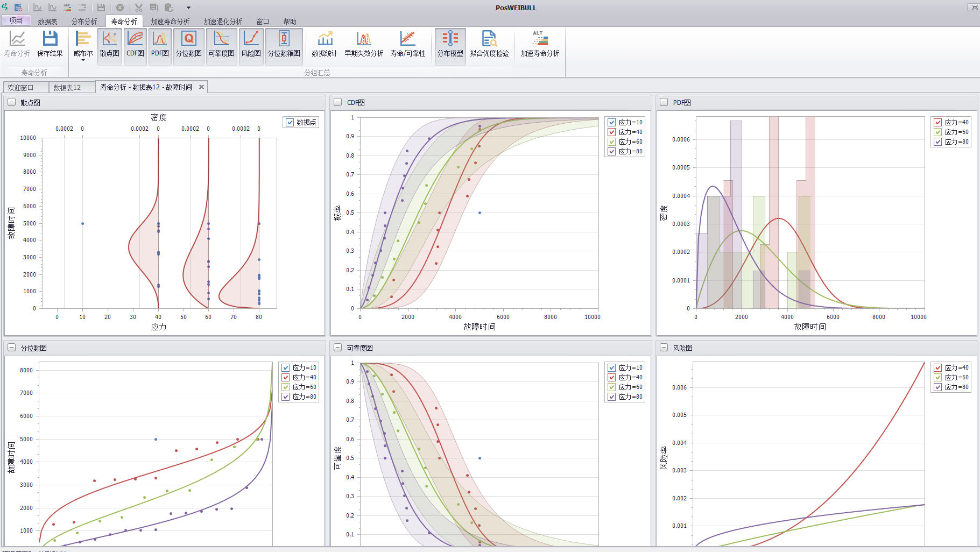Click the paste clipboard icon in quick toolbar

[x=169, y=8]
